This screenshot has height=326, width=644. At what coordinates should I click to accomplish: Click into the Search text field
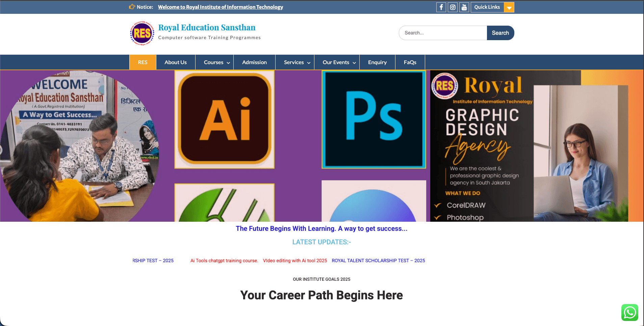[443, 33]
